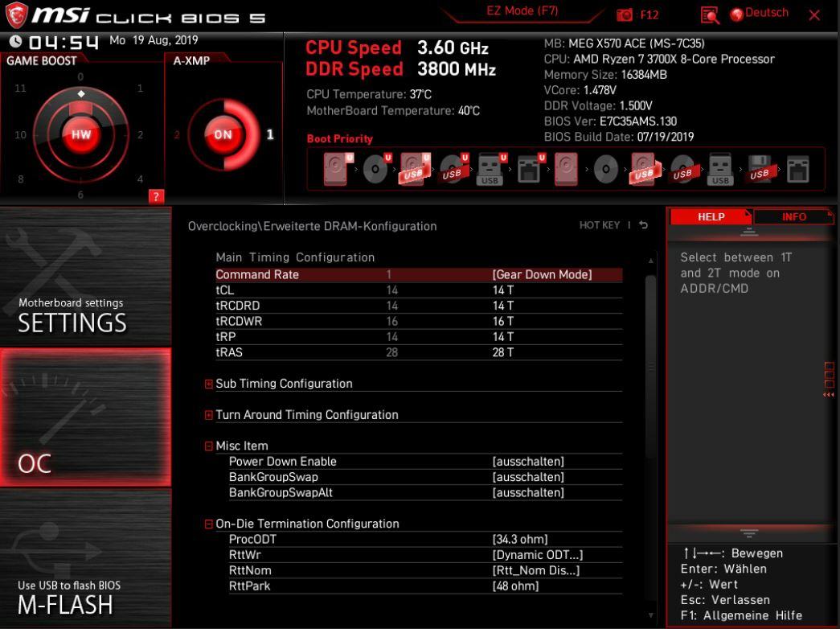Select the first UEFI hard disk boot device

point(338,169)
